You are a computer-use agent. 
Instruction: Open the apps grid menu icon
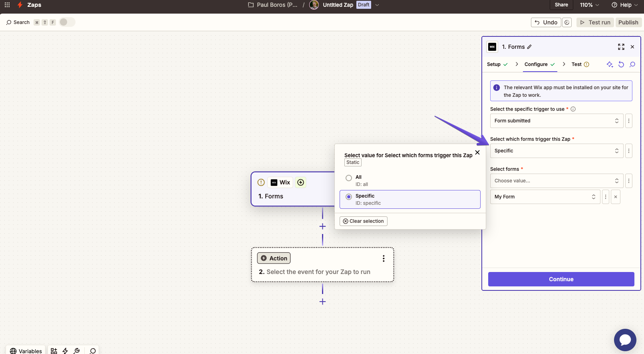[7, 5]
